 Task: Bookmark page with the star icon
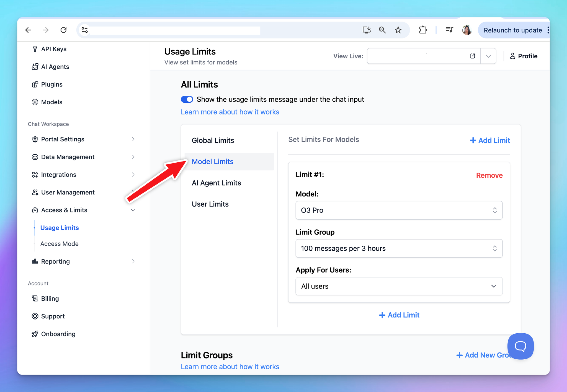point(398,30)
